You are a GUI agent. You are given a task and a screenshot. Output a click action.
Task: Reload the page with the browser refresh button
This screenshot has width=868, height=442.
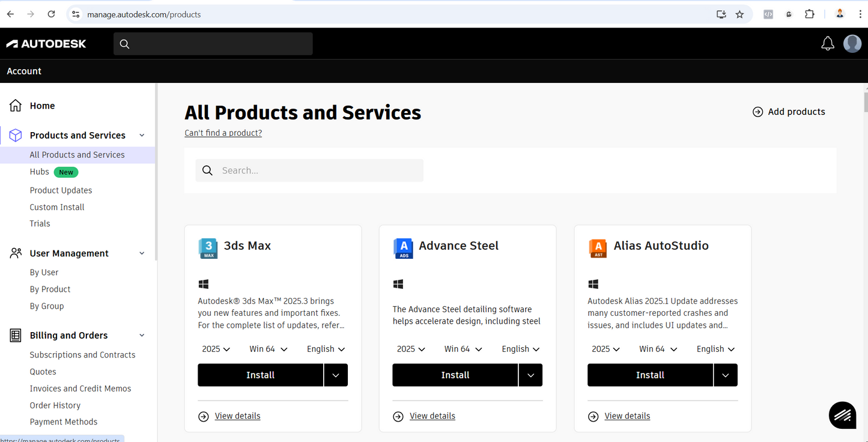pos(52,14)
